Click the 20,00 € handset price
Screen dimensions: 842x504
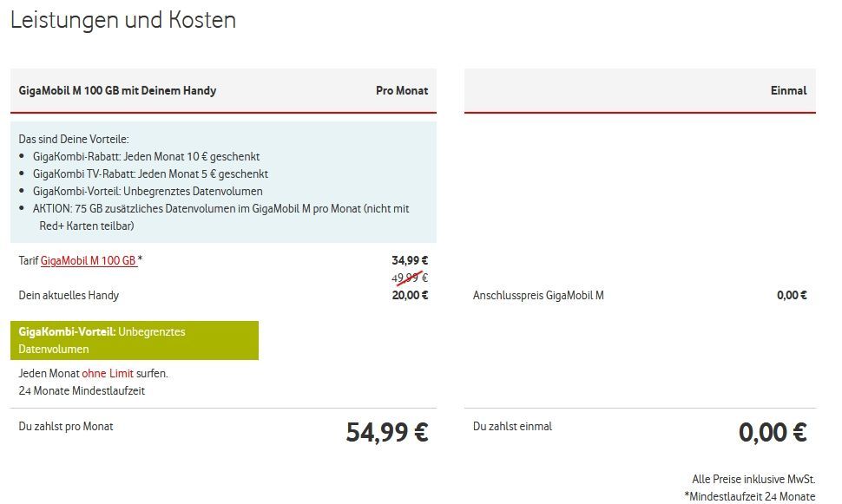coord(410,295)
